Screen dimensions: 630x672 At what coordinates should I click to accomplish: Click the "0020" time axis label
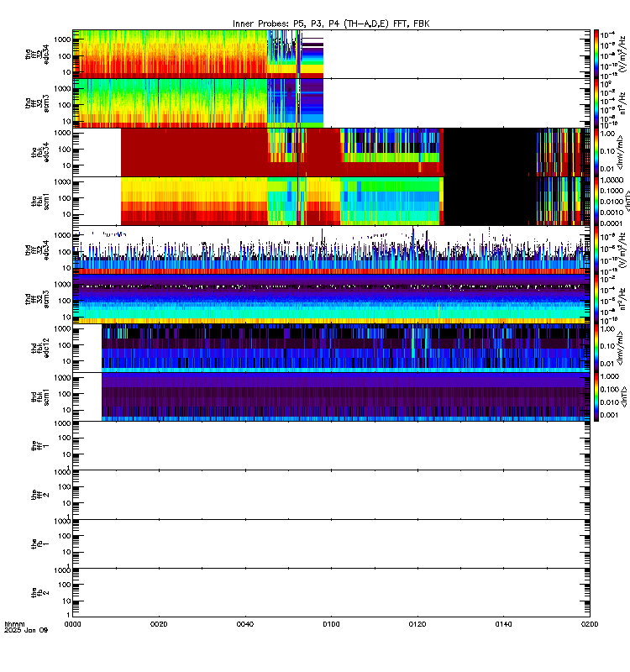click(x=159, y=624)
